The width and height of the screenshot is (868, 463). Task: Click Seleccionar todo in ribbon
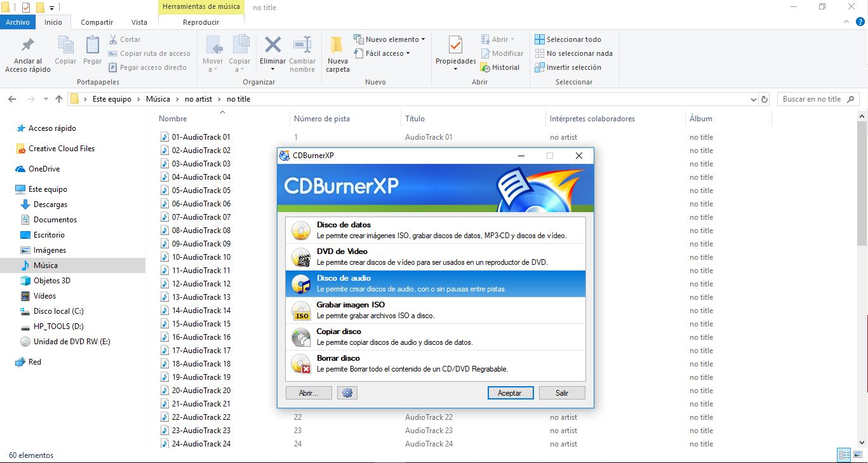pyautogui.click(x=568, y=39)
